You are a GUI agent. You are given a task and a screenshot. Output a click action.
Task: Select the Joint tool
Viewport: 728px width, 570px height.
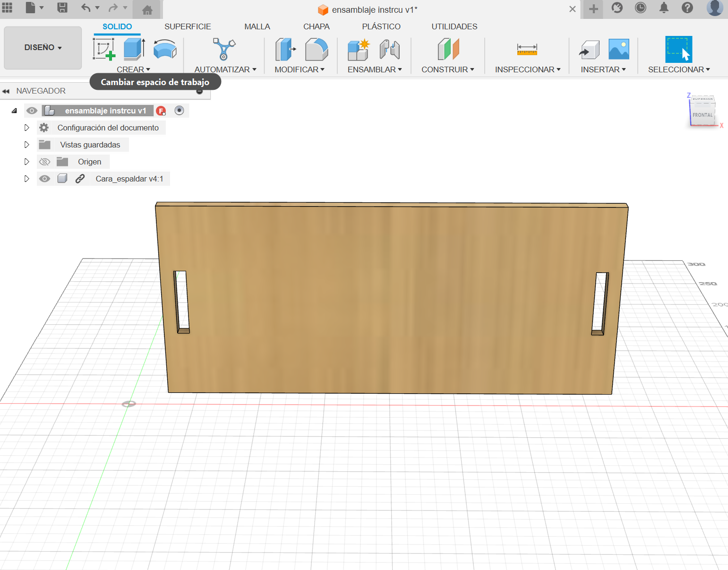tap(390, 49)
